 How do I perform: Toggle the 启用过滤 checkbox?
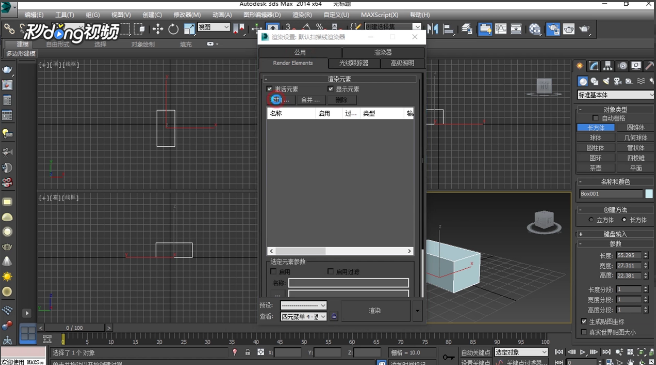(330, 272)
